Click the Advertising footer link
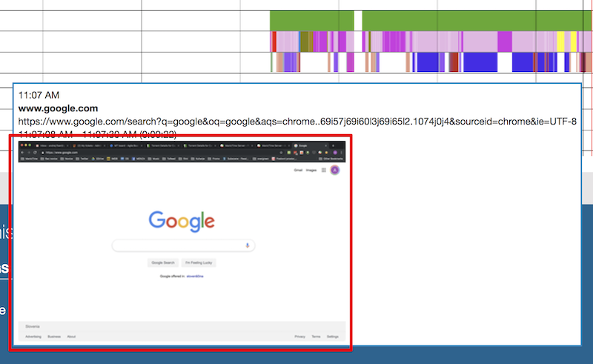This screenshot has height=364, width=593. (x=33, y=337)
